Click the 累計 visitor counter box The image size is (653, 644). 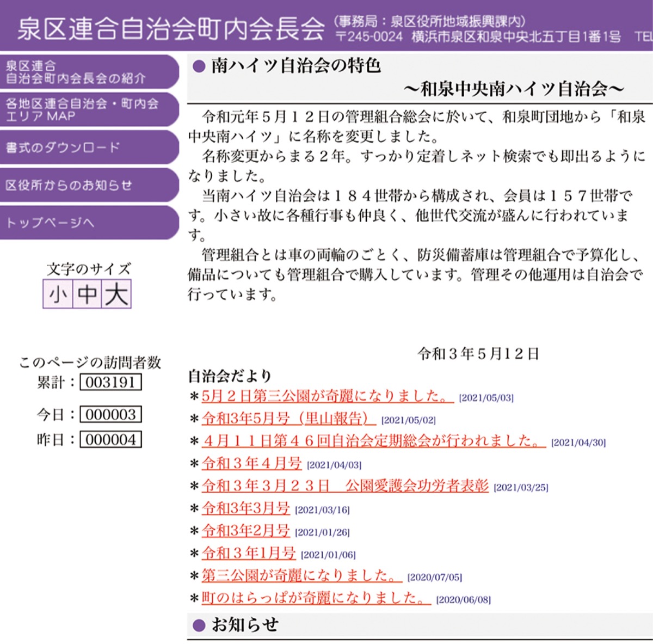point(110,382)
